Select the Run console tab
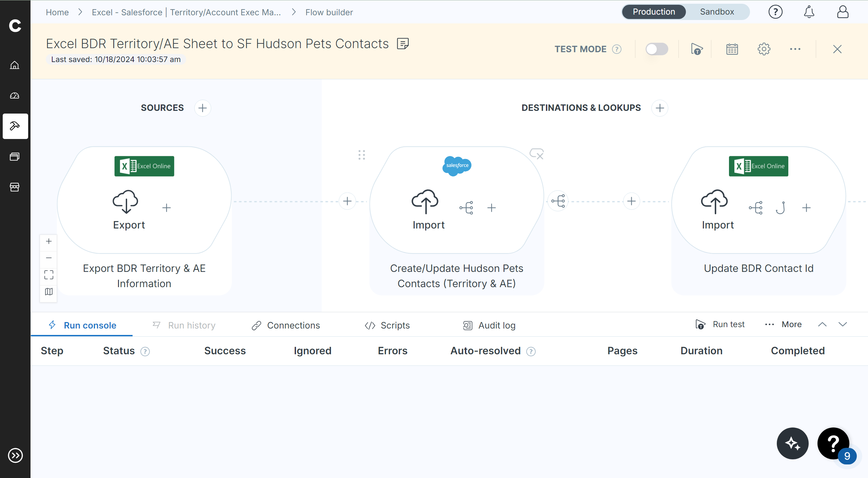The width and height of the screenshot is (868, 478). (82, 325)
